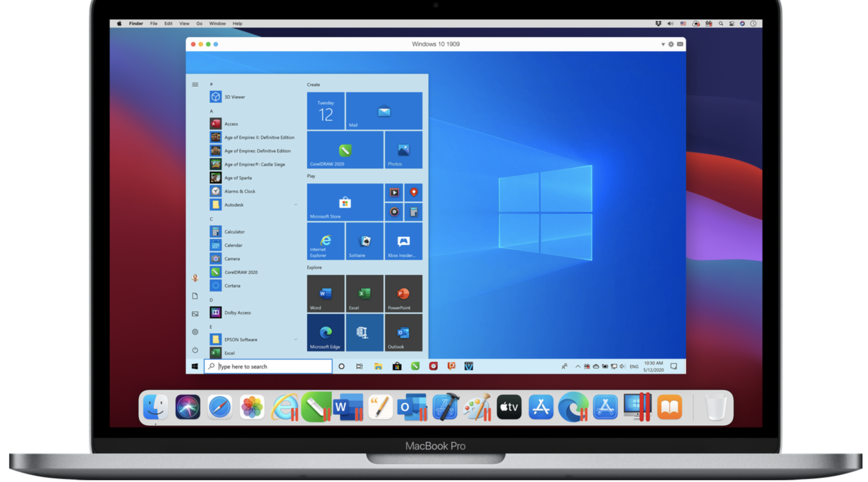This screenshot has height=482, width=868.
Task: Click the Type here to search box
Action: 268,366
